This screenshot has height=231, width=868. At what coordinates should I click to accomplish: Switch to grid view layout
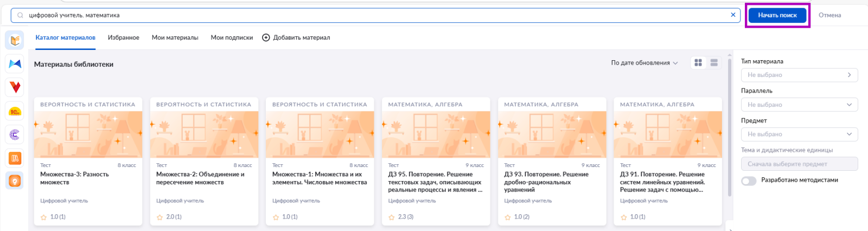point(698,63)
